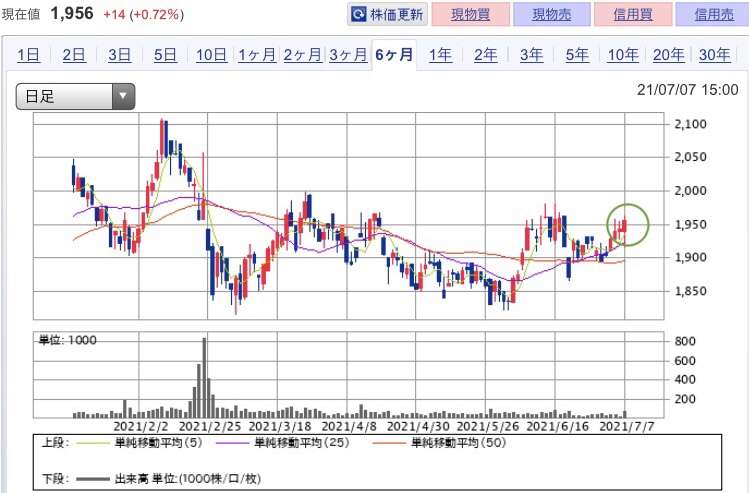Click the 2,000 price axis label
This screenshot has height=493, width=749.
click(x=690, y=191)
